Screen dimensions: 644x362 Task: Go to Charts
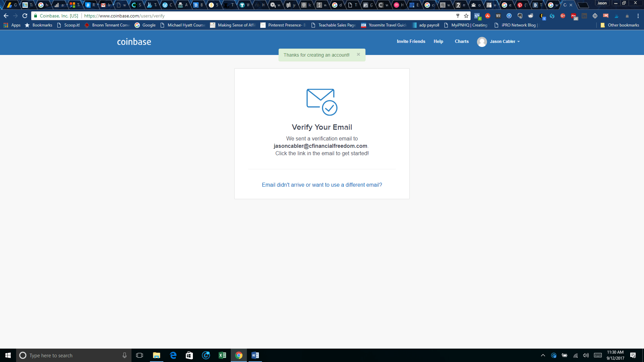462,41
